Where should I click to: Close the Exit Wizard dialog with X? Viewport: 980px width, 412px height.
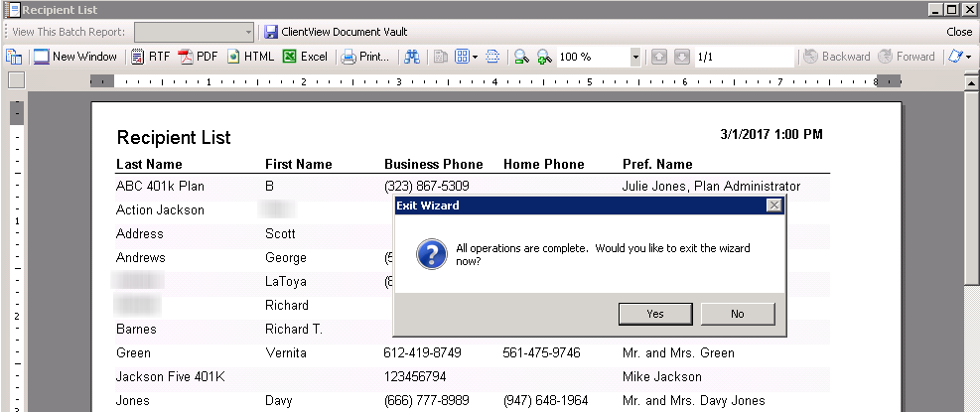point(773,206)
